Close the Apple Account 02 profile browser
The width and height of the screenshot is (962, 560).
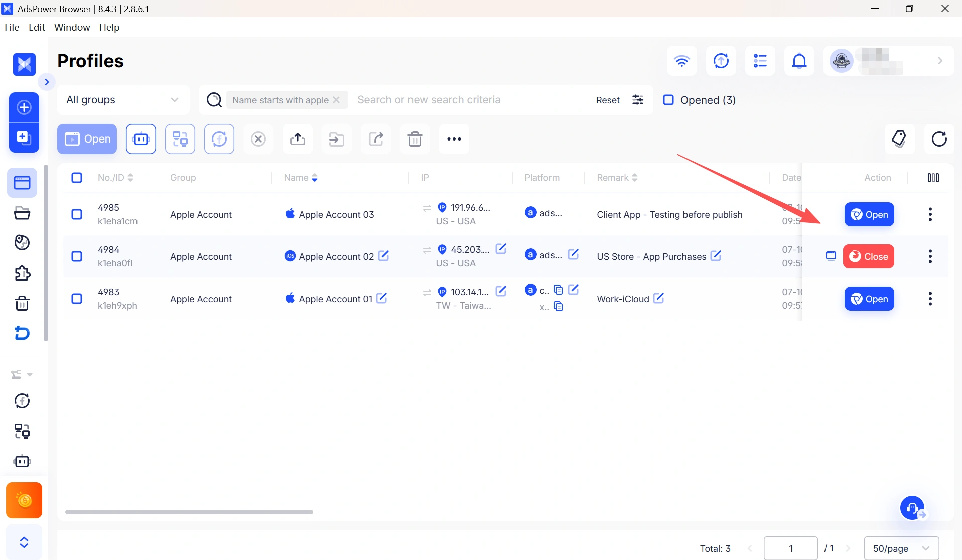[869, 256]
